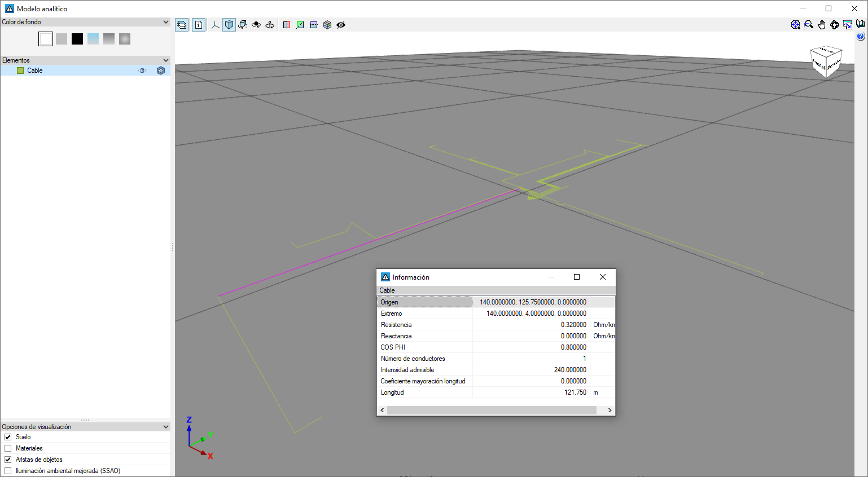Click the red vertical section plane icon
Viewport: 868px width, 477px height.
tap(287, 25)
